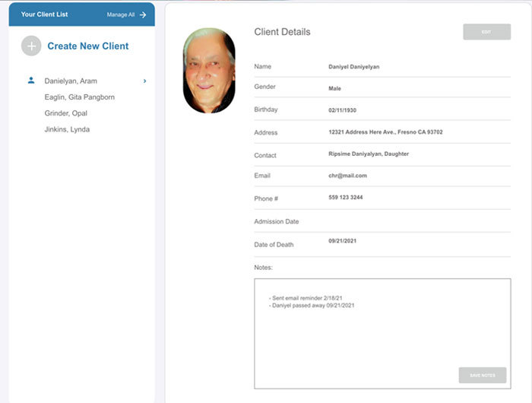This screenshot has height=403, width=532.
Task: Click the address 12321 Address Here Ave.
Action: point(385,132)
